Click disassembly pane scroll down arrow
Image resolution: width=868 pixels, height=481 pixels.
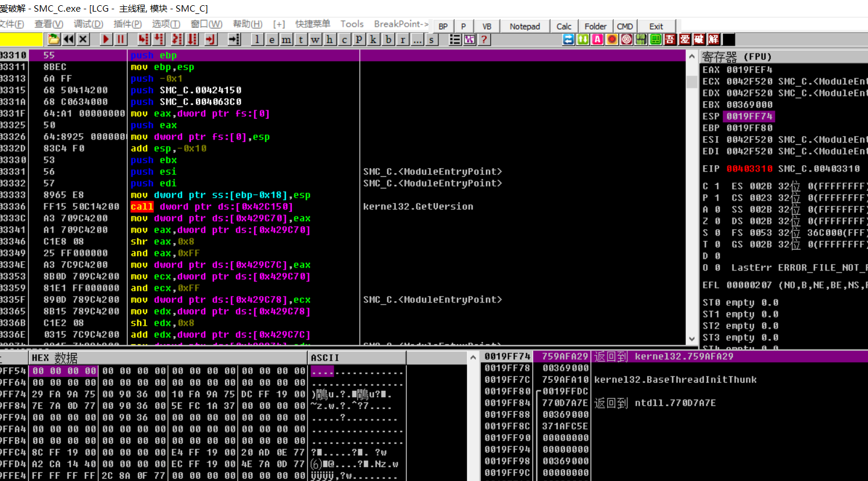coord(692,339)
